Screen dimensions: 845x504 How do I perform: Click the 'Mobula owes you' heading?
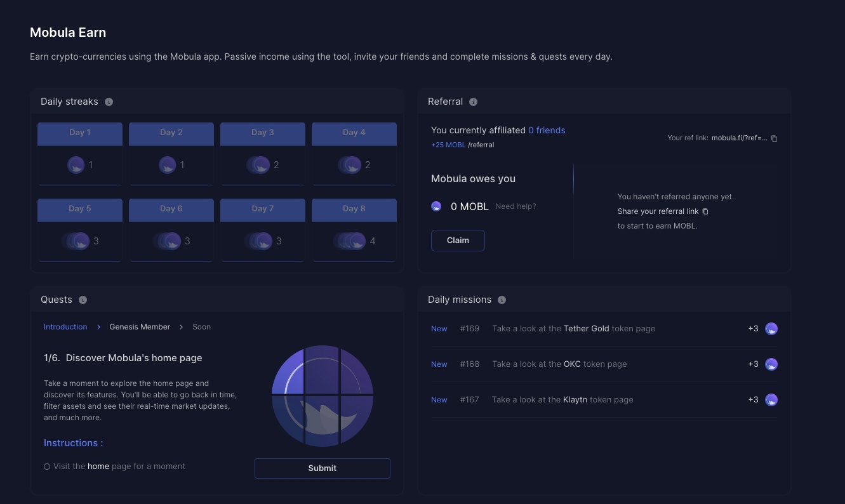click(x=473, y=179)
